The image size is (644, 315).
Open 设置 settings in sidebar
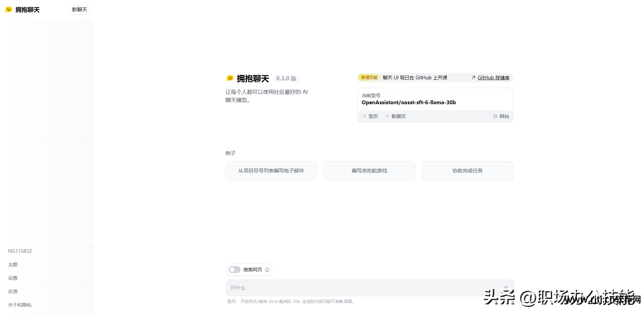click(x=13, y=278)
